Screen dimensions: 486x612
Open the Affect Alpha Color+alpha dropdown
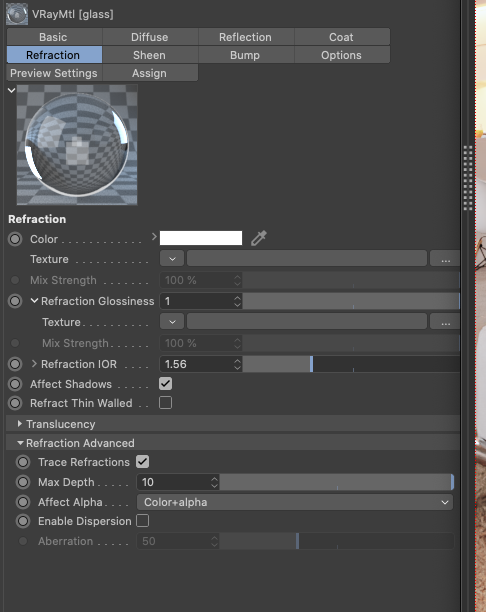click(295, 502)
